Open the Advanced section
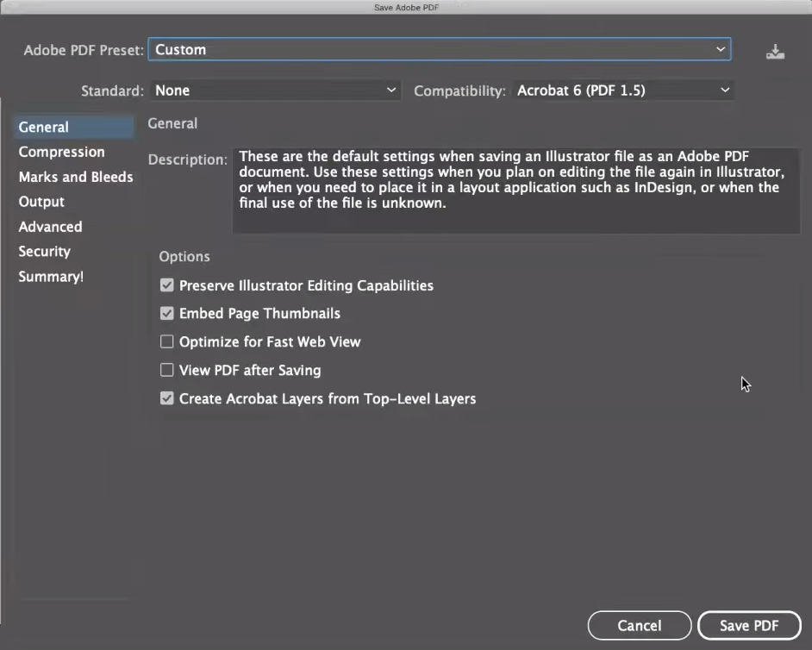The width and height of the screenshot is (812, 650). tap(50, 227)
